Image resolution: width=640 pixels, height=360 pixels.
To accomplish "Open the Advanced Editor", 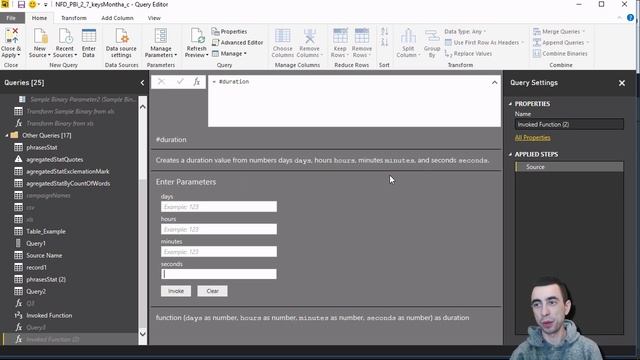I will 238,42.
